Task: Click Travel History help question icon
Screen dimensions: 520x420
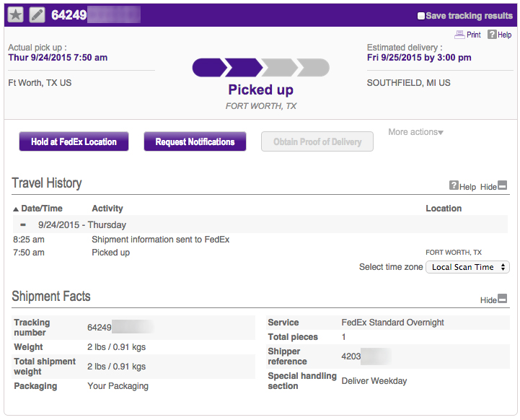Action: [454, 185]
